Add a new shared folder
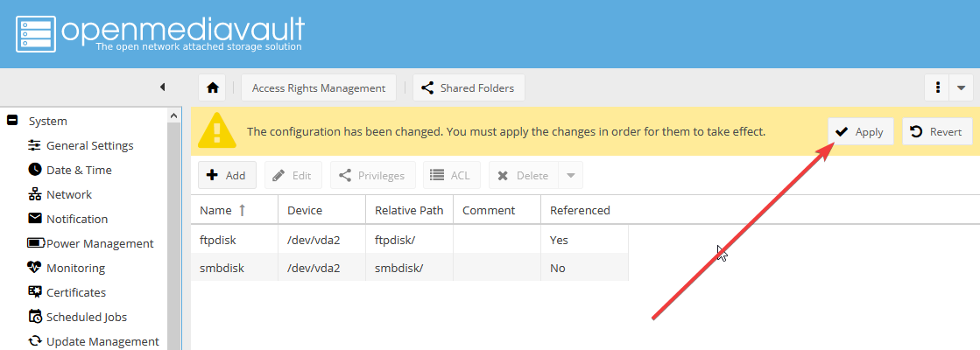Screen dimensions: 980x350 (227, 175)
